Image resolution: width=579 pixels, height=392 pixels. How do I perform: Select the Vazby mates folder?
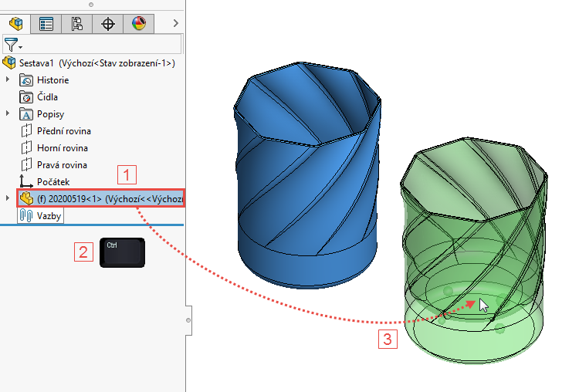point(49,216)
